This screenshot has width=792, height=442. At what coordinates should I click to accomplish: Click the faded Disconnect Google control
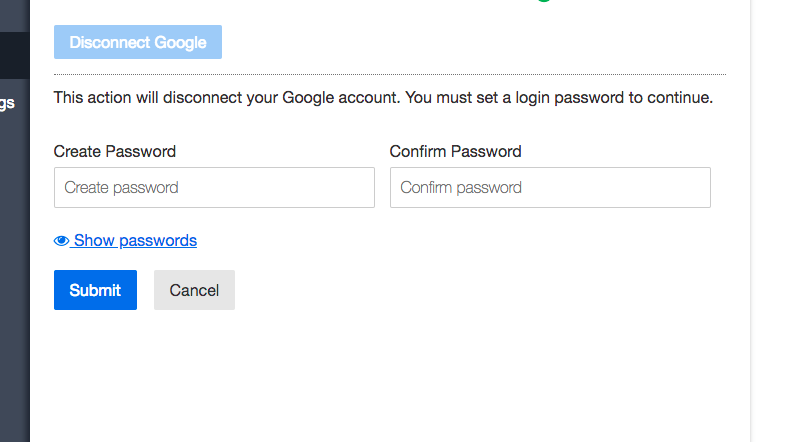click(x=138, y=42)
